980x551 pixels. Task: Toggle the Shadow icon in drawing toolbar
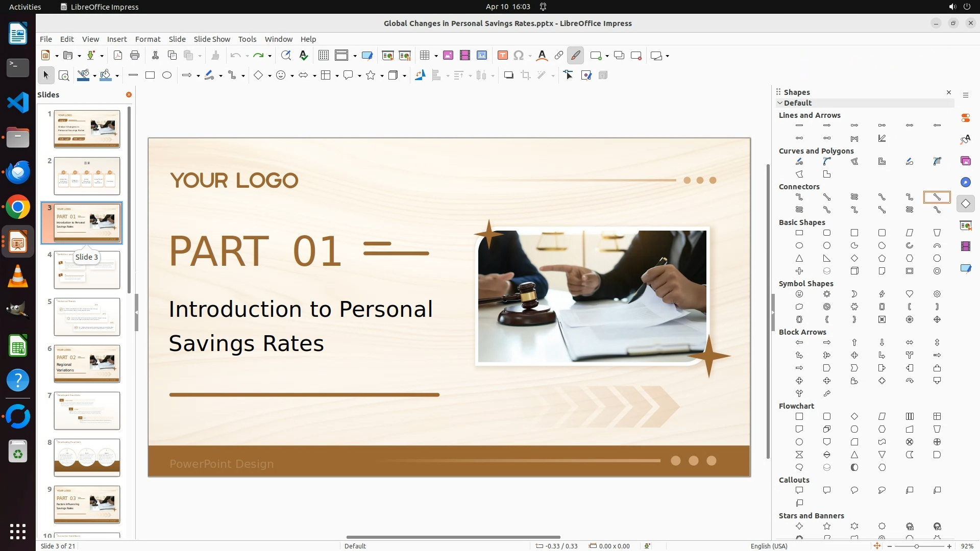[x=508, y=76]
